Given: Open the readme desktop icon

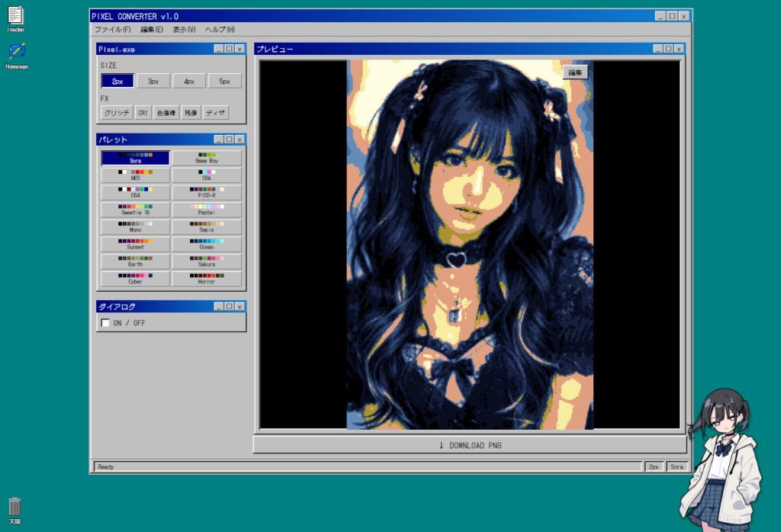Looking at the screenshot, I should point(15,17).
